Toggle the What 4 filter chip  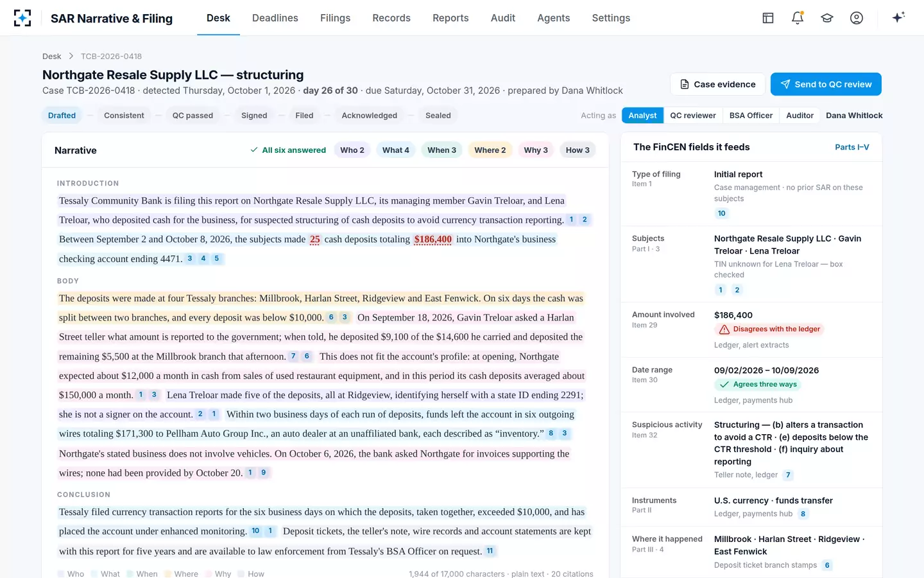[396, 150]
